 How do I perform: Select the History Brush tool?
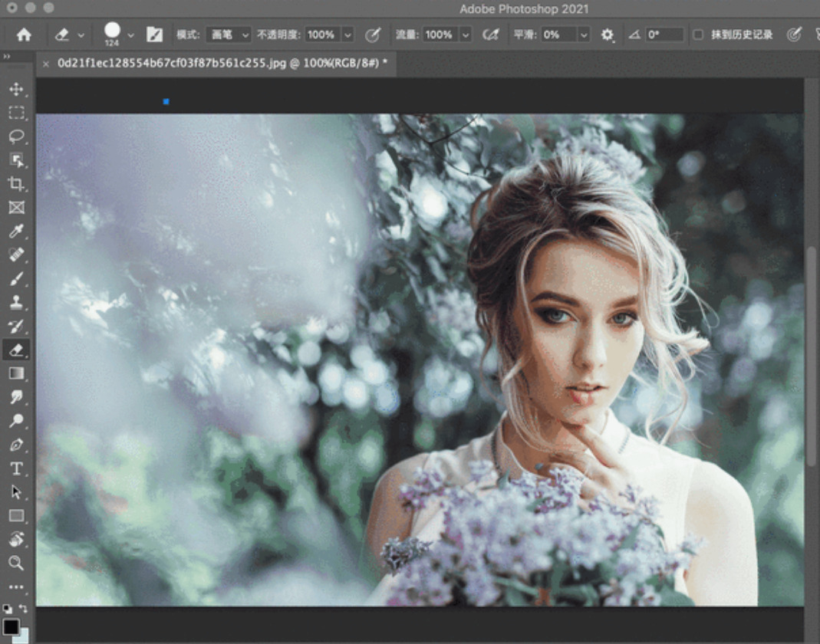16,326
